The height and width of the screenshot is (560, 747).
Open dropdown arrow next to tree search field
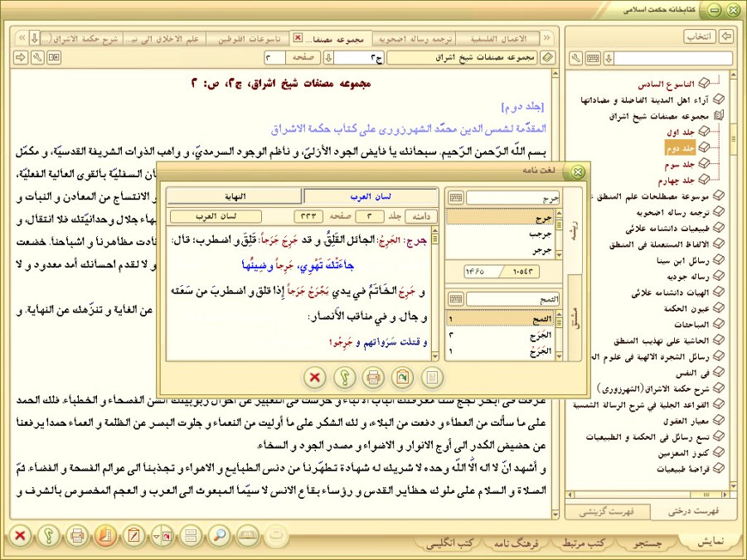[609, 59]
